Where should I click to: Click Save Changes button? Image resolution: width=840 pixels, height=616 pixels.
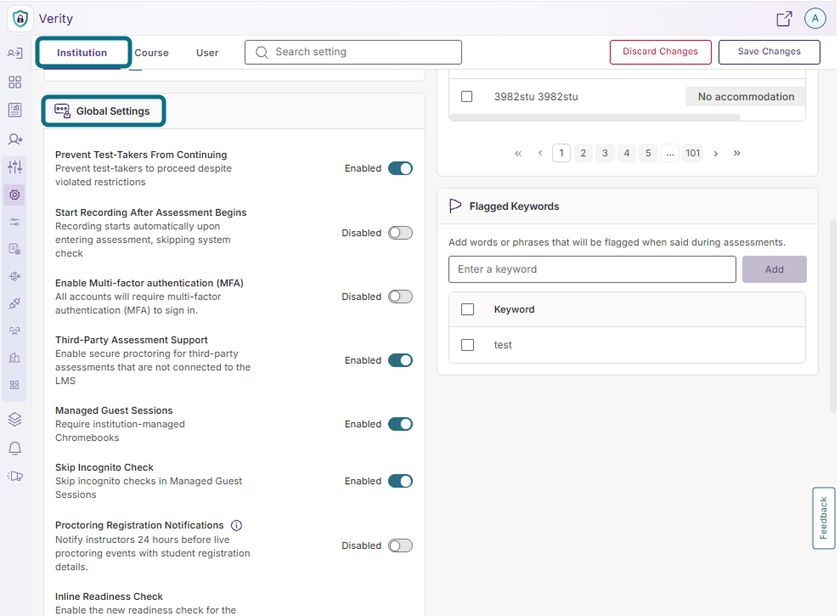click(x=770, y=52)
